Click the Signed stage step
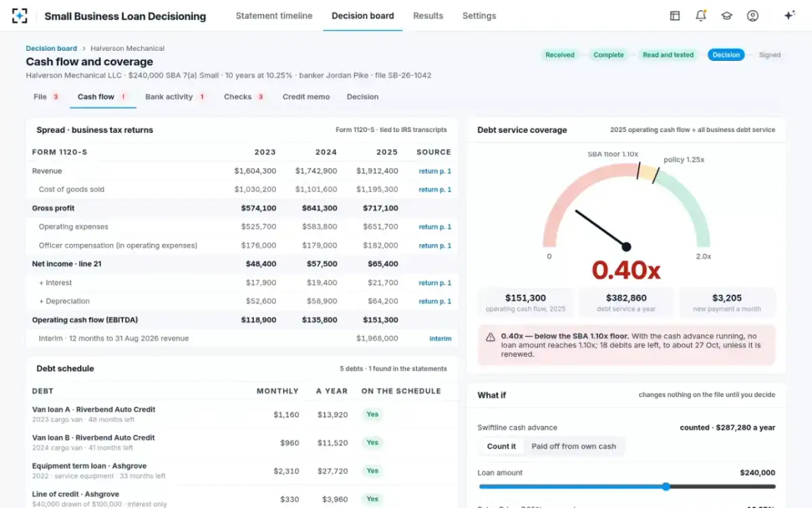Screen dimensions: 812x508 click(x=769, y=55)
